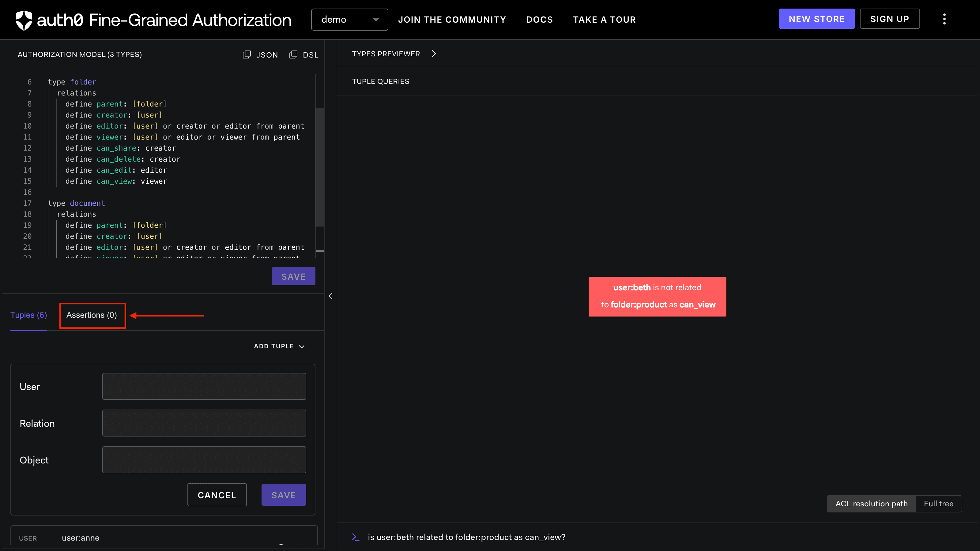This screenshot has height=551, width=980.
Task: Click the New Store button
Action: click(x=816, y=19)
